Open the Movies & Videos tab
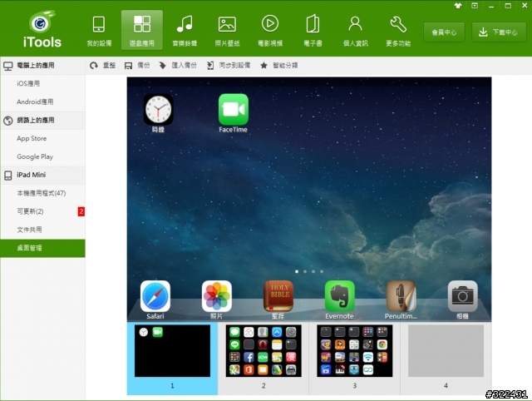 pos(270,30)
